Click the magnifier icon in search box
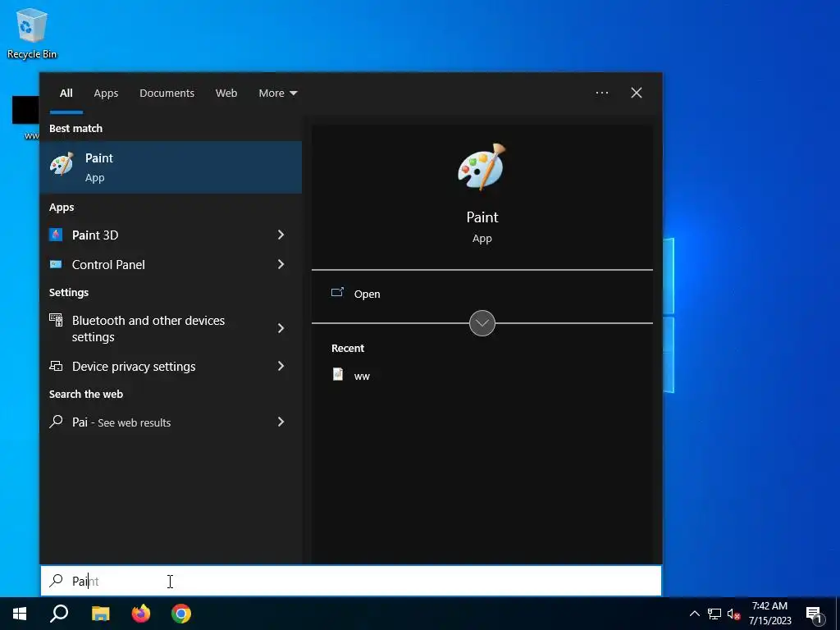840x630 pixels. (x=57, y=581)
